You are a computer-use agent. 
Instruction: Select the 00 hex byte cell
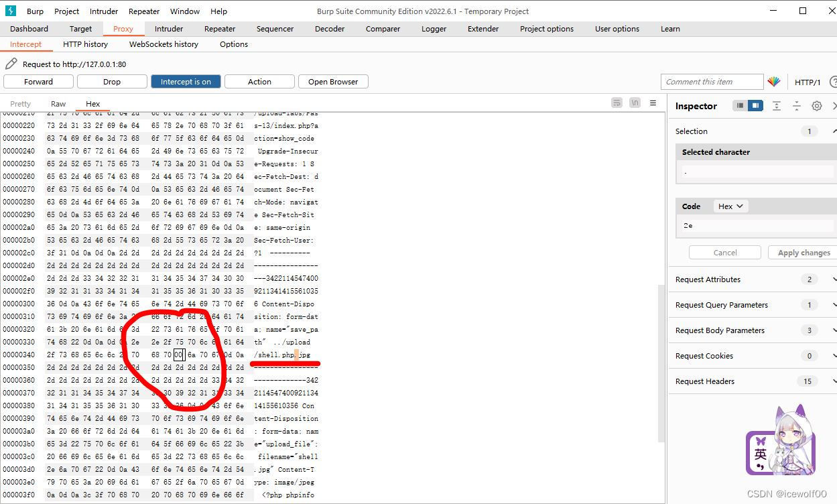178,355
